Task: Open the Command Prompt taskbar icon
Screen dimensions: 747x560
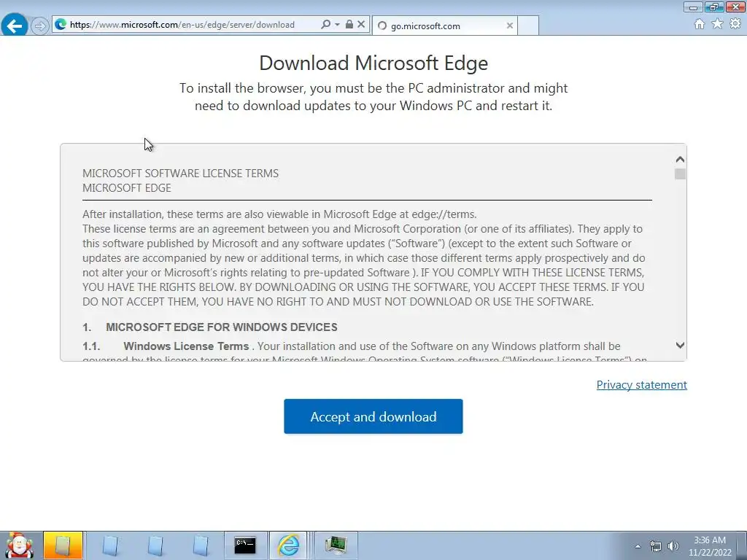Action: point(245,545)
